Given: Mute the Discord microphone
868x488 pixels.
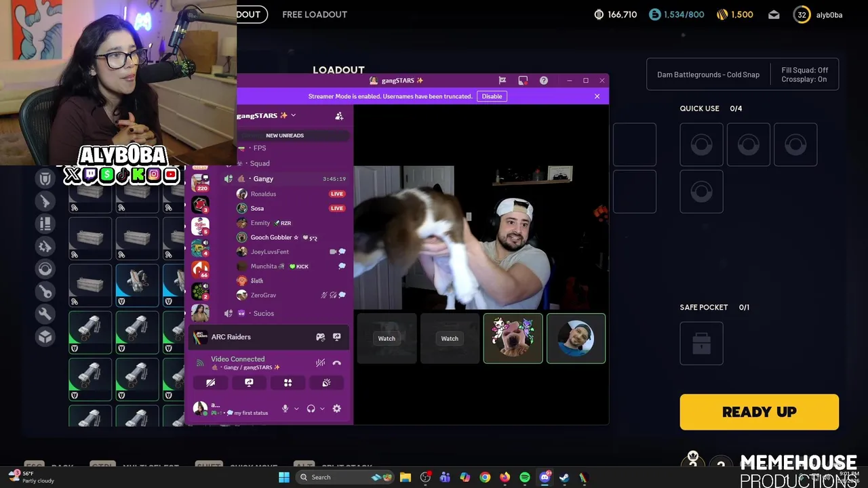Looking at the screenshot, I should click(285, 409).
